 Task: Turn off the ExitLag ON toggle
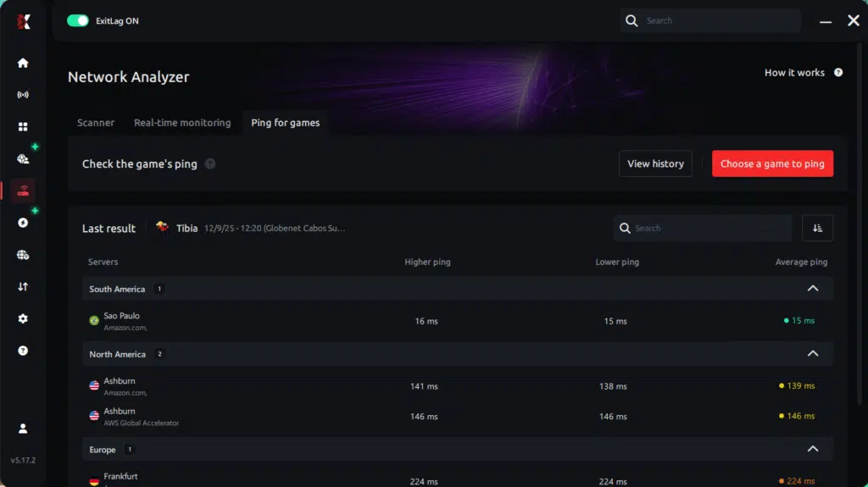pyautogui.click(x=77, y=20)
